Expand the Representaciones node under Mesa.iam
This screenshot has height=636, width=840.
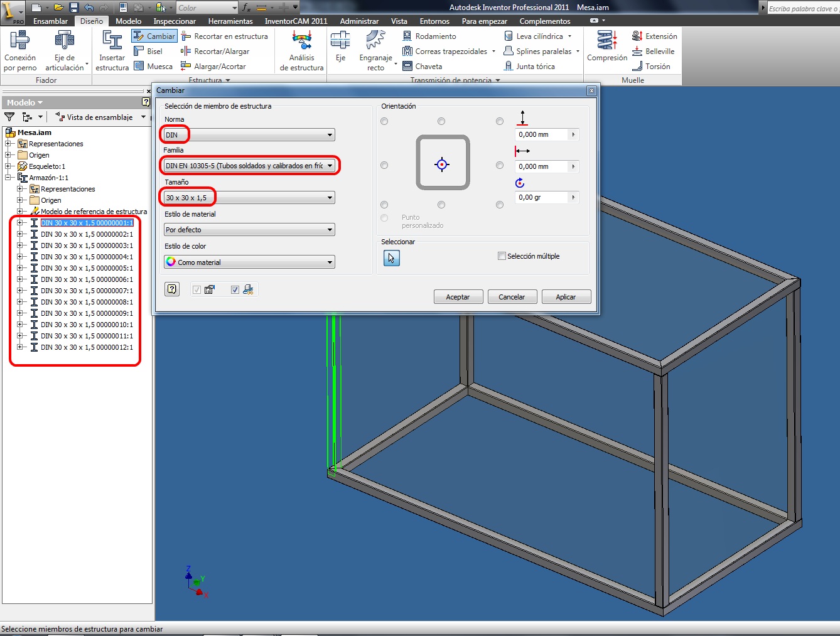pos(8,144)
